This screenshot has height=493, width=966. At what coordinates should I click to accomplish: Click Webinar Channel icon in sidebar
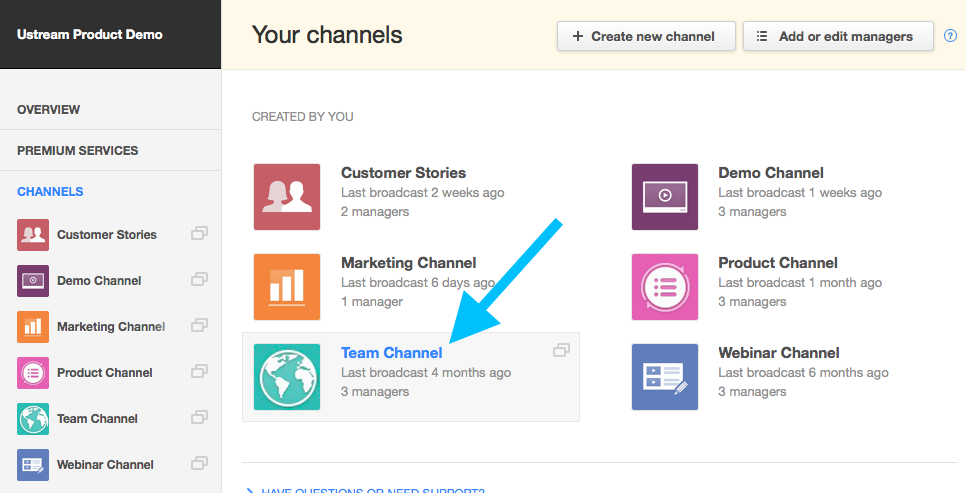33,465
